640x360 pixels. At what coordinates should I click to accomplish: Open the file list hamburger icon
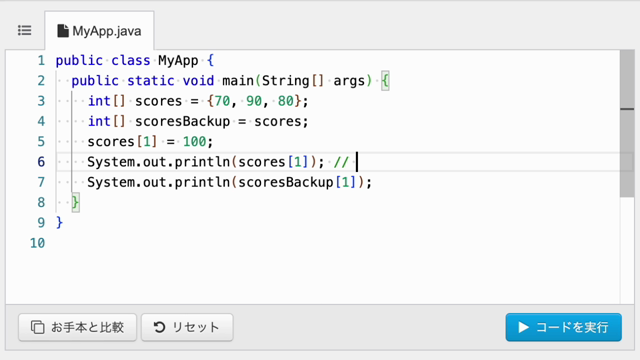[x=24, y=31]
